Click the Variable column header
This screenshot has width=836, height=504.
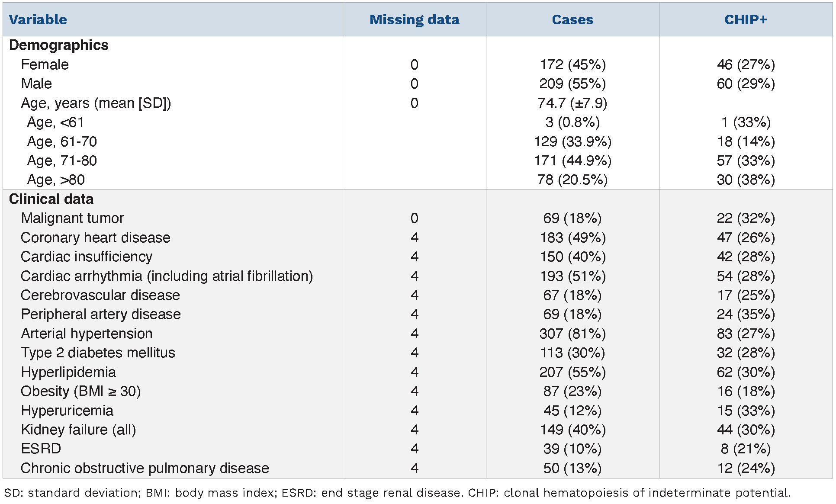pos(38,19)
